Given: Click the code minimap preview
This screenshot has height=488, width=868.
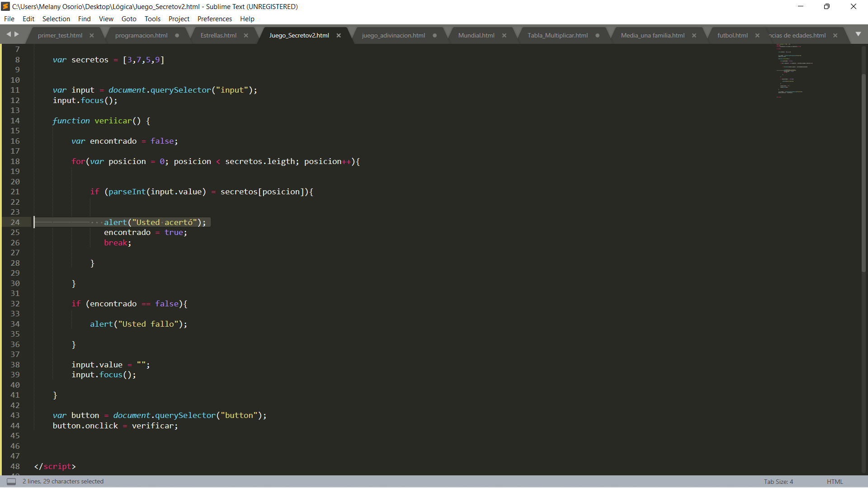Looking at the screenshot, I should [794, 71].
